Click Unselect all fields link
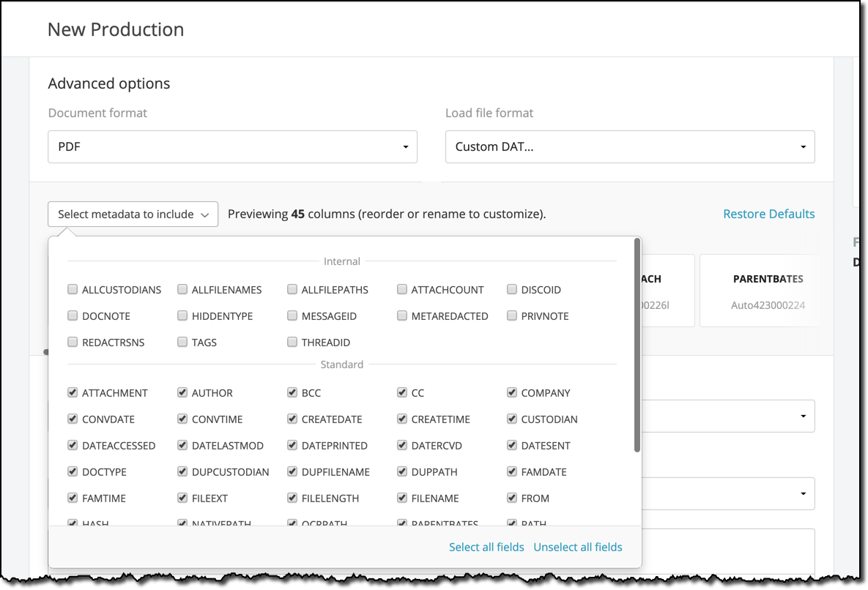 577,547
